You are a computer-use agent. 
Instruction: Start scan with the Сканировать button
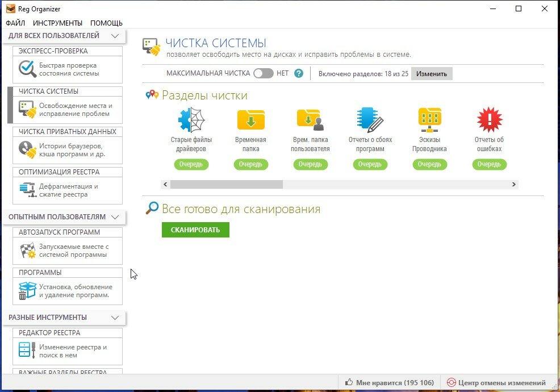coord(195,230)
